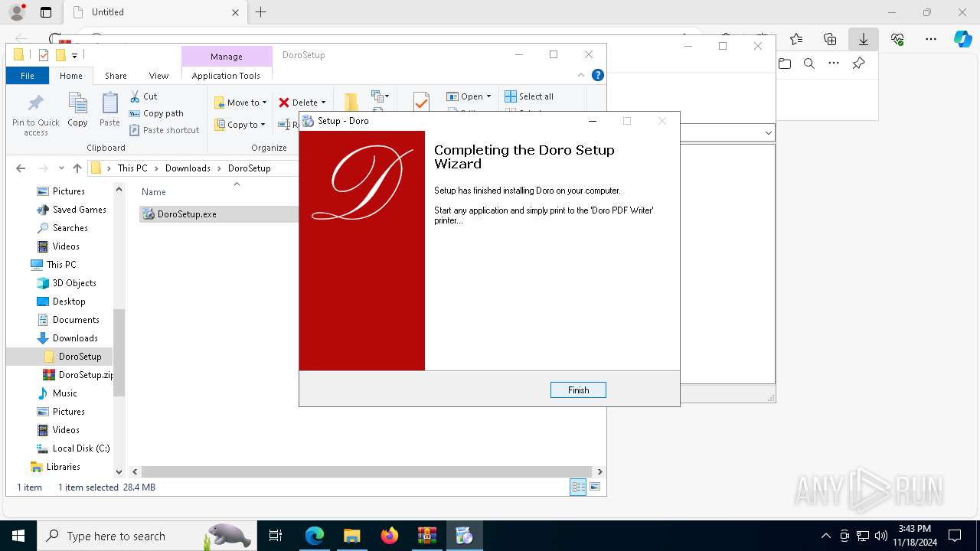This screenshot has width=980, height=551.
Task: Click Downloads in the address breadcrumb
Action: 188,168
